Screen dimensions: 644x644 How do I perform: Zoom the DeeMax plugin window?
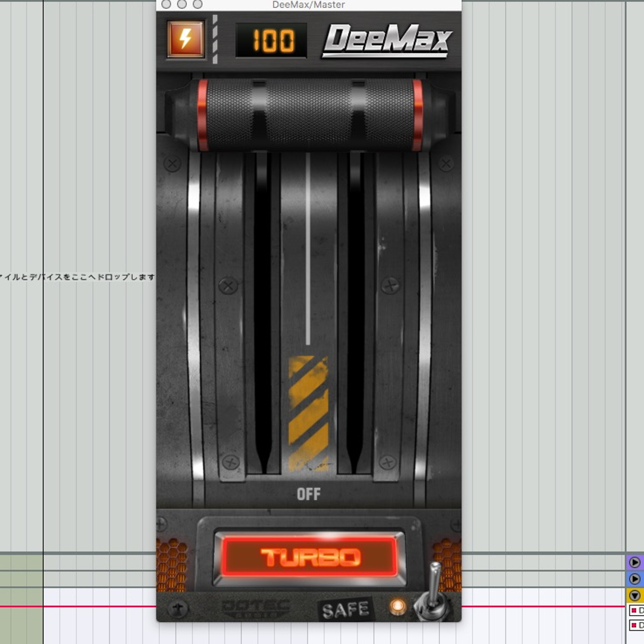198,4
